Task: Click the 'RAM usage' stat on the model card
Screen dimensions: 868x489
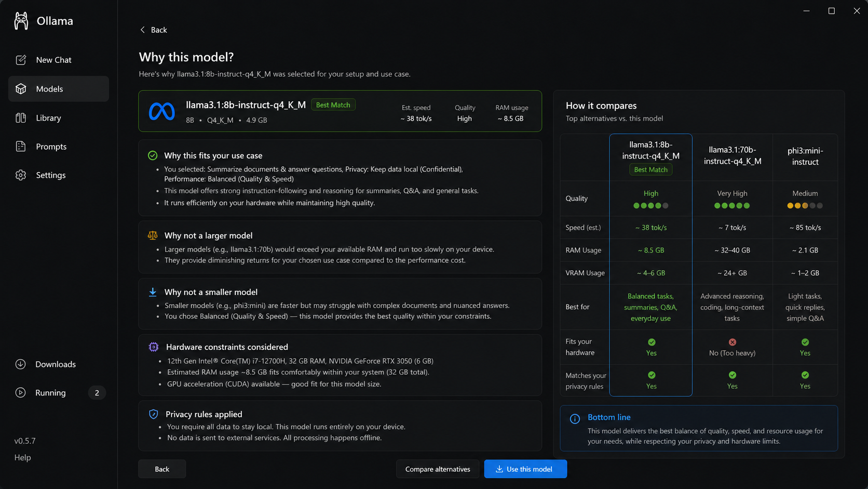Action: [511, 113]
